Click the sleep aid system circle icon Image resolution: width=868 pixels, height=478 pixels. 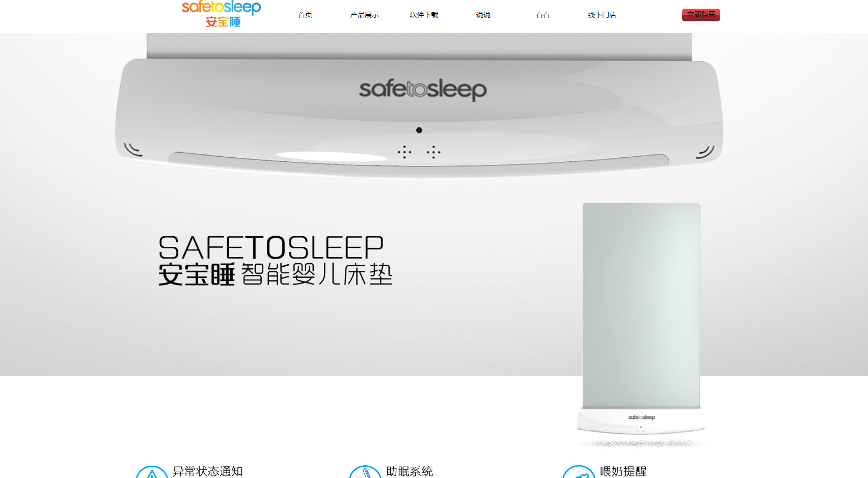pos(365,472)
